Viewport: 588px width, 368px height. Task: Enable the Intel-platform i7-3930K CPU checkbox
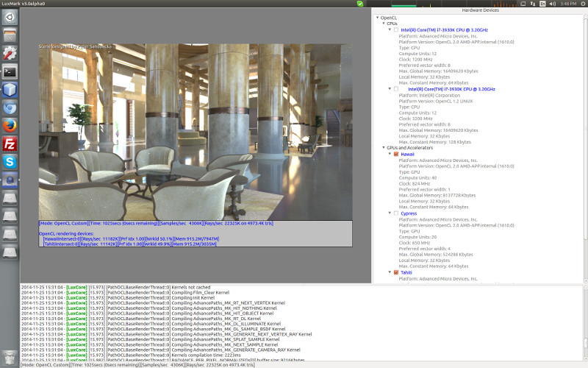tap(396, 89)
